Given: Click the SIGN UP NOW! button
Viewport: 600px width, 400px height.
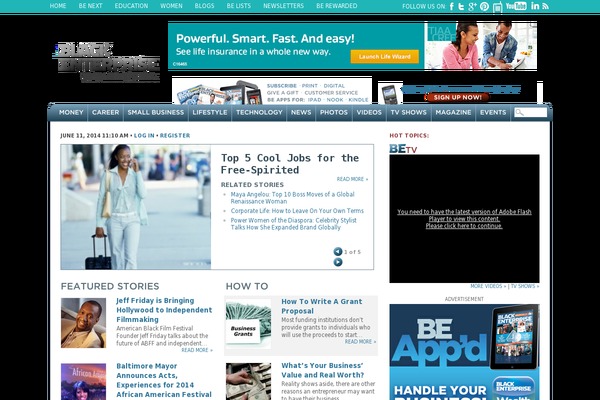Looking at the screenshot, I should (457, 97).
